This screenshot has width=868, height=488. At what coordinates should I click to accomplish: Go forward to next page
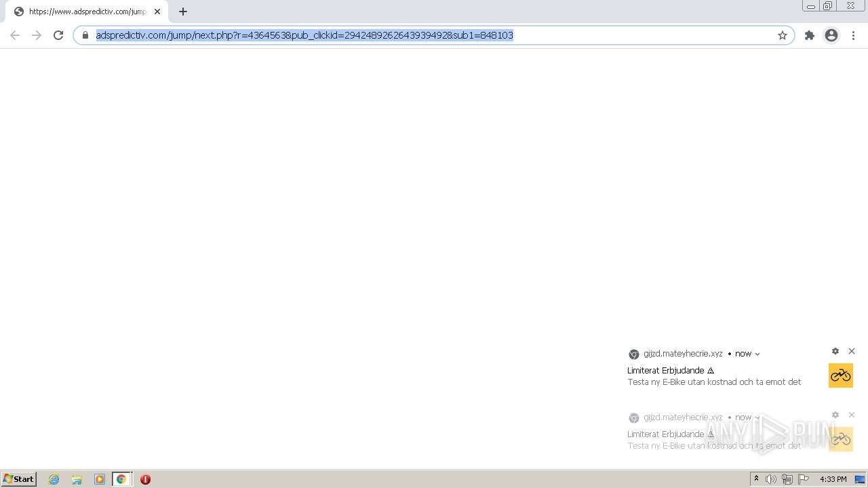[37, 35]
